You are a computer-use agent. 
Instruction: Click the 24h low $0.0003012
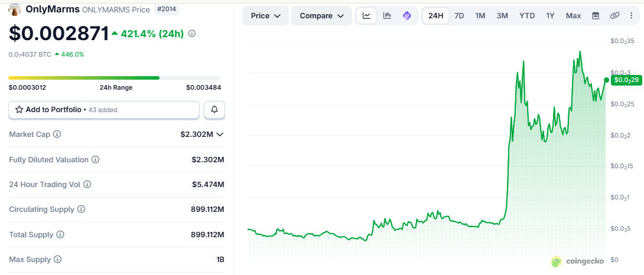tap(27, 87)
